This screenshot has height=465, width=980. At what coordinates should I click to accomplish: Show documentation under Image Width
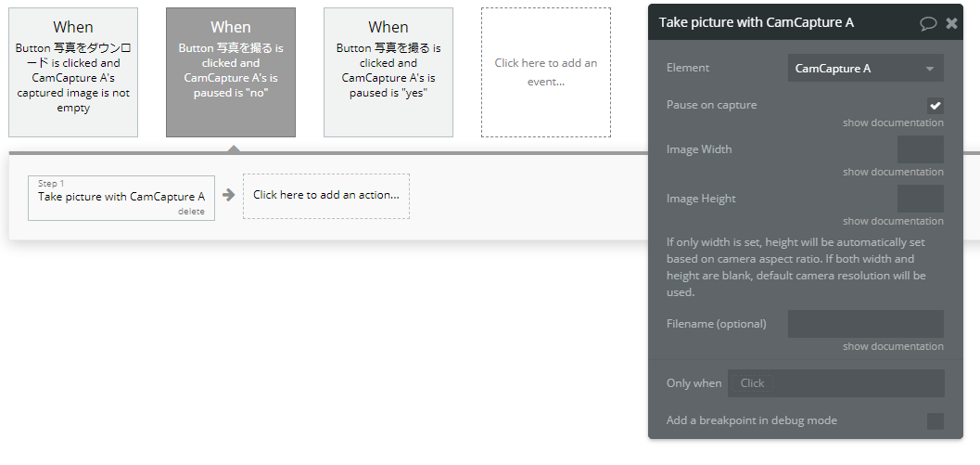893,172
